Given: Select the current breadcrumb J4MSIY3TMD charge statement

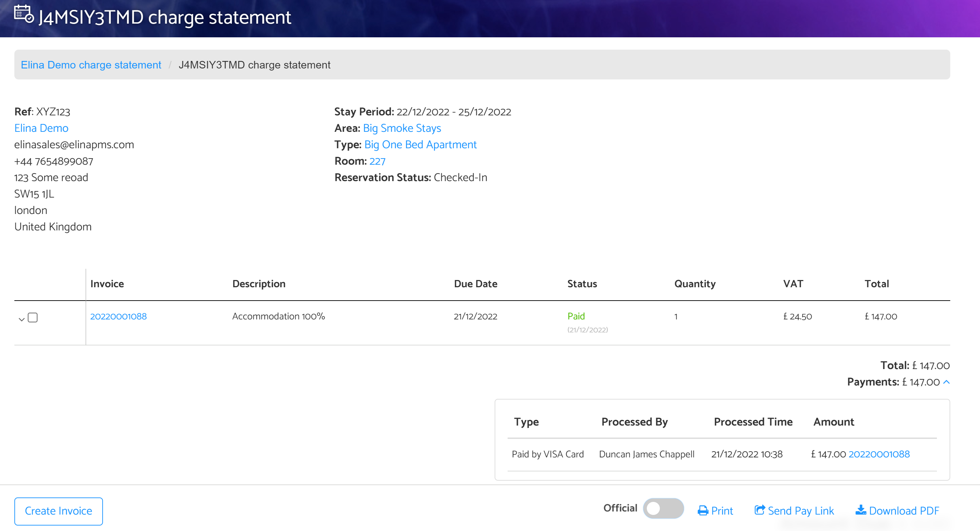Looking at the screenshot, I should click(254, 65).
